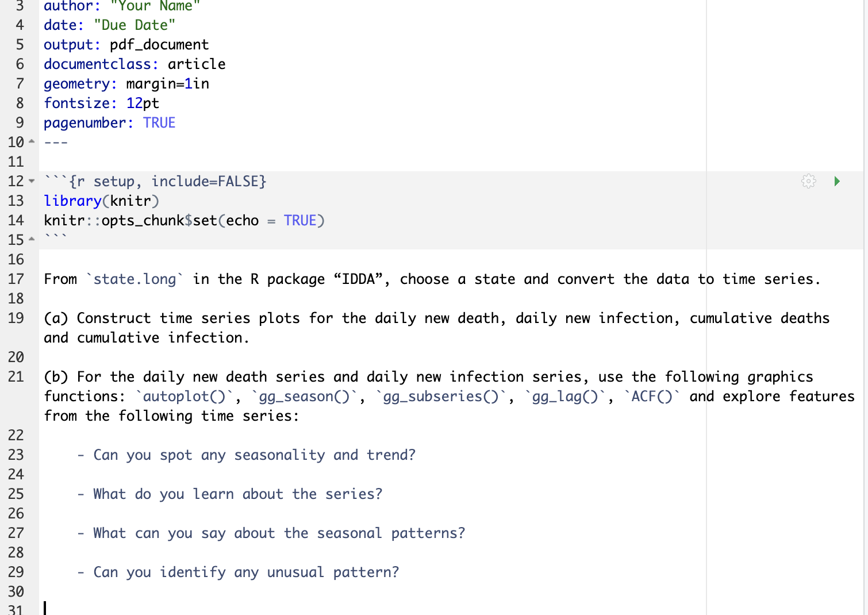Click '(a) Construct time series plots' paragraph
Image resolution: width=868 pixels, height=615 pixels.
(437, 328)
